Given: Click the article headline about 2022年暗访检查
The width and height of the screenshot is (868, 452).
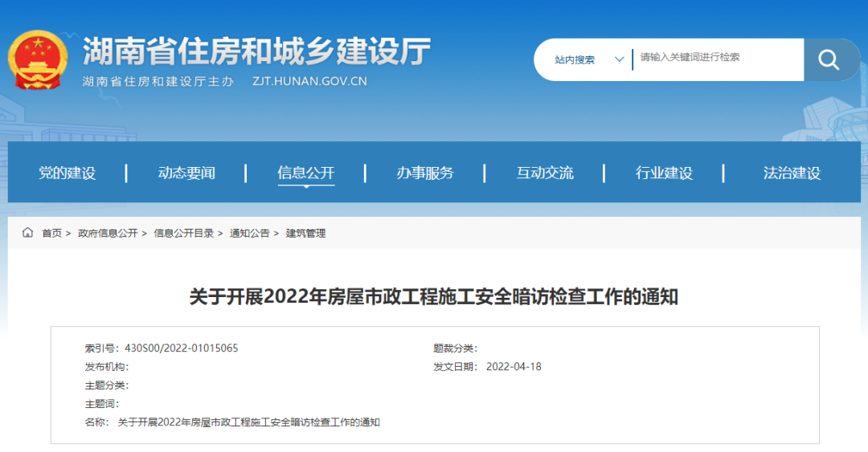Looking at the screenshot, I should pyautogui.click(x=433, y=297).
